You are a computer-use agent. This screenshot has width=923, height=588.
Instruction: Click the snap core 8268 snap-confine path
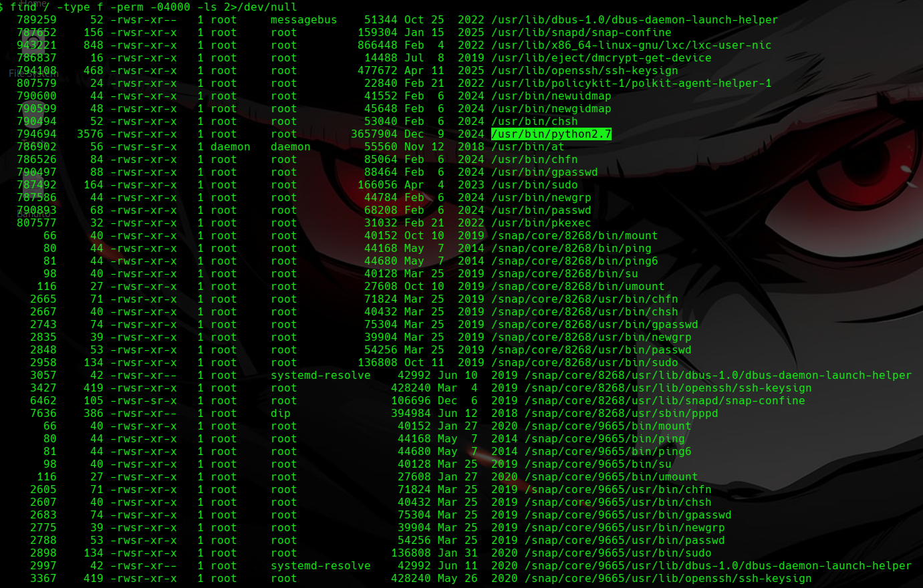click(665, 401)
